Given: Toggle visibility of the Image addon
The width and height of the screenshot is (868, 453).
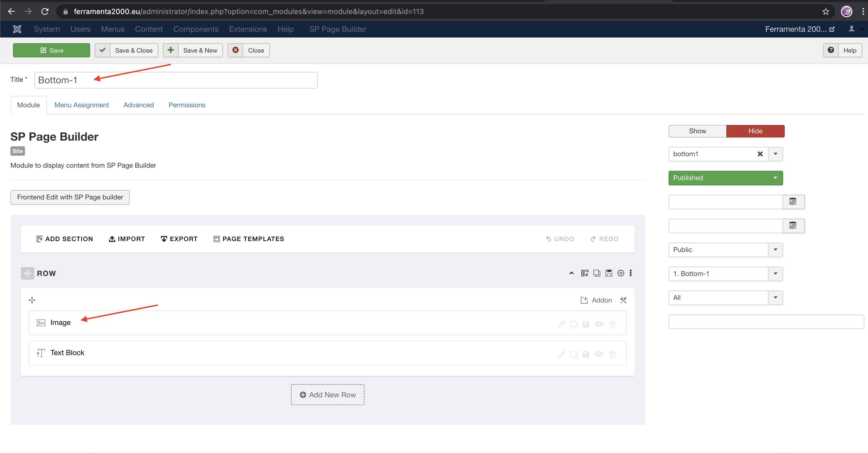Looking at the screenshot, I should coord(599,324).
